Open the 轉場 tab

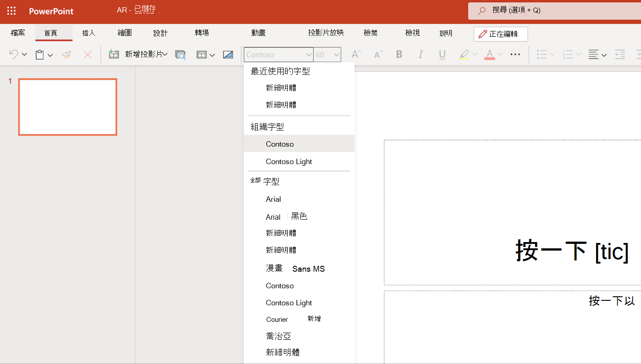(x=202, y=33)
